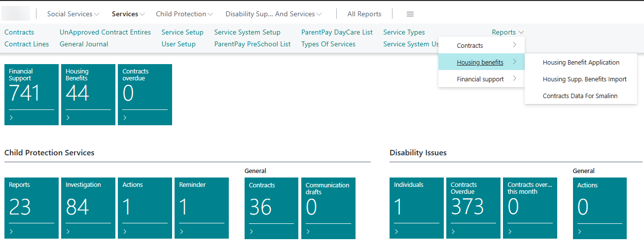Click the chevron on Contracts Overdue 373 tile
Screen dimensions: 644x249
coord(453,231)
